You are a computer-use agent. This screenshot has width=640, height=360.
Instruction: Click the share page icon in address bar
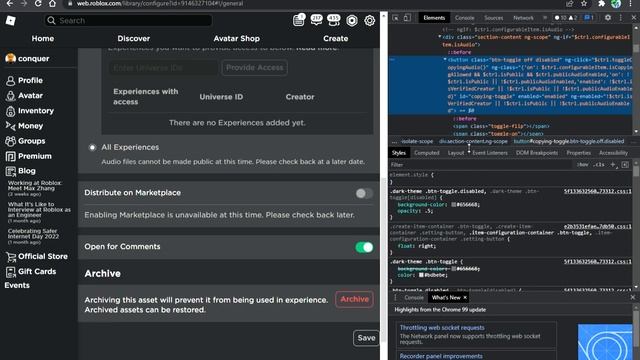pos(569,3)
